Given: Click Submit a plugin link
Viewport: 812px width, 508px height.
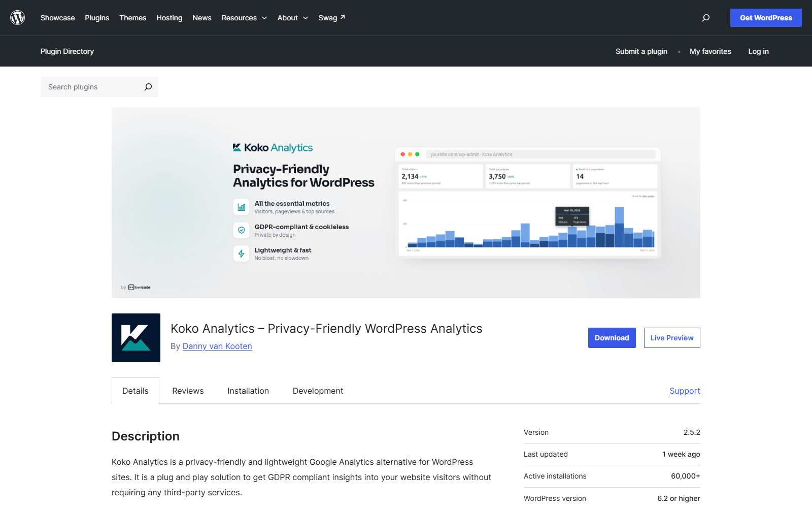Looking at the screenshot, I should 641,51.
